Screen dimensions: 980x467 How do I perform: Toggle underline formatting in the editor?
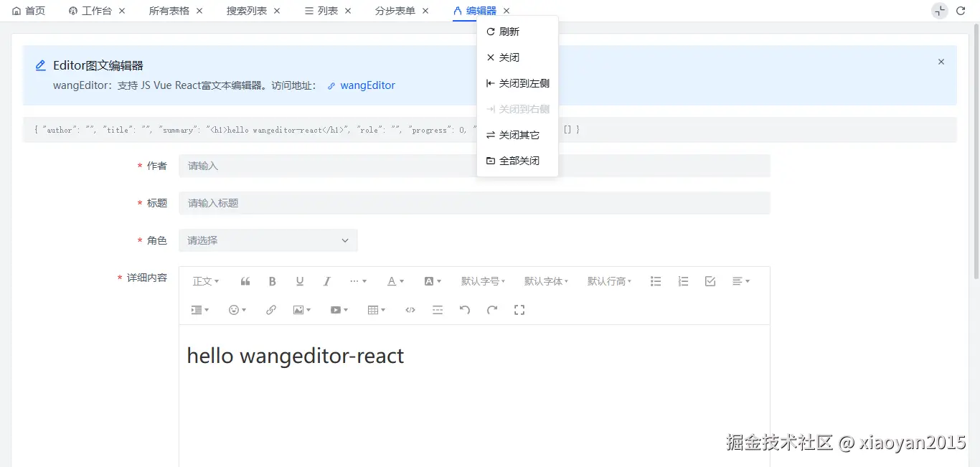coord(300,281)
